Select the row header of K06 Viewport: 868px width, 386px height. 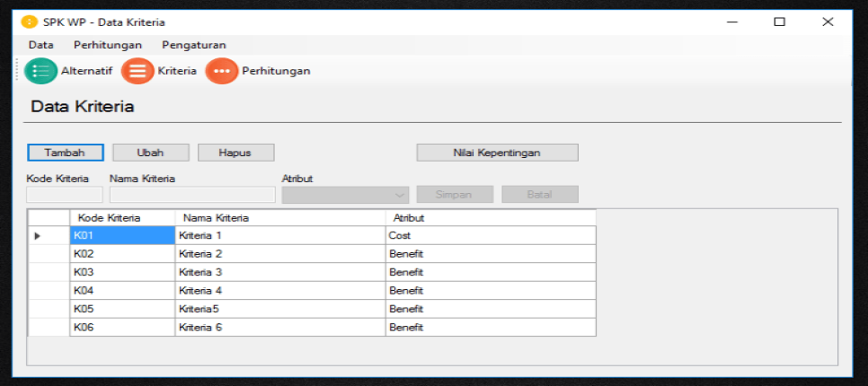(x=49, y=327)
